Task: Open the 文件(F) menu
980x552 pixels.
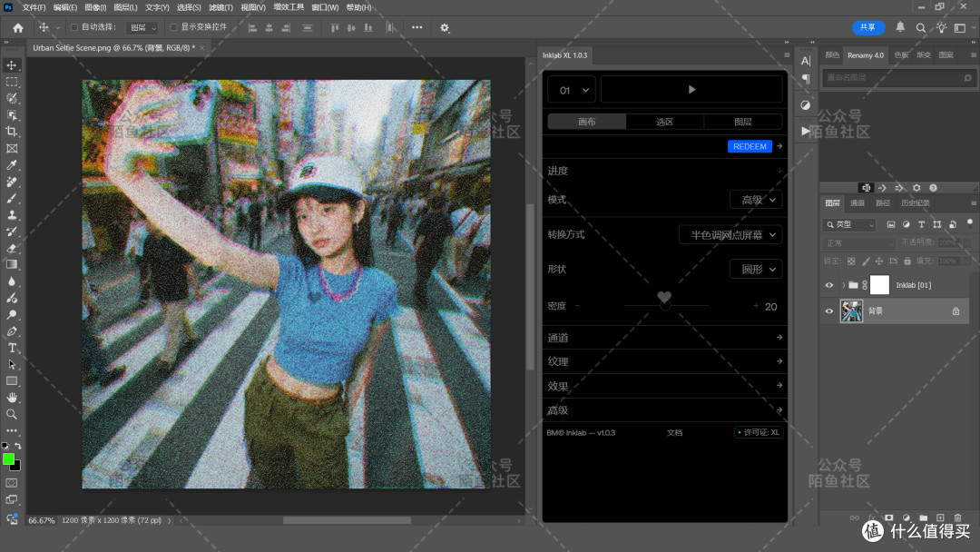Action: [x=34, y=7]
